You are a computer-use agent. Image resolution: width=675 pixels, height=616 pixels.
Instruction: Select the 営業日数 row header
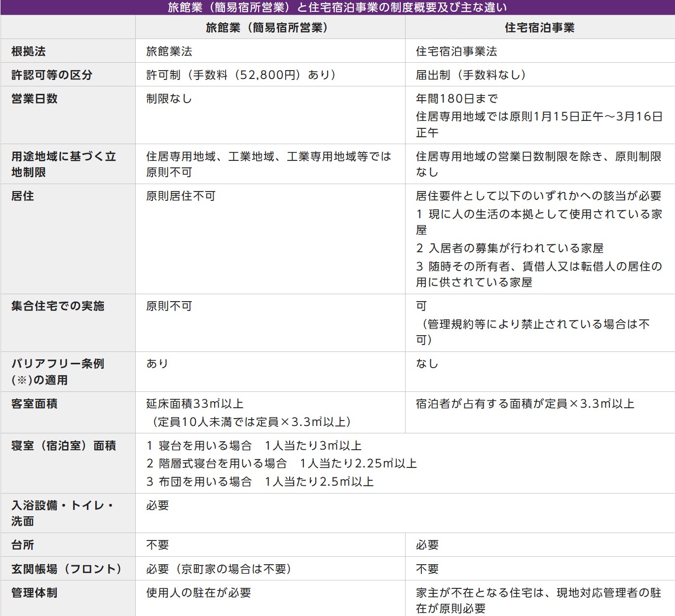pyautogui.click(x=35, y=99)
